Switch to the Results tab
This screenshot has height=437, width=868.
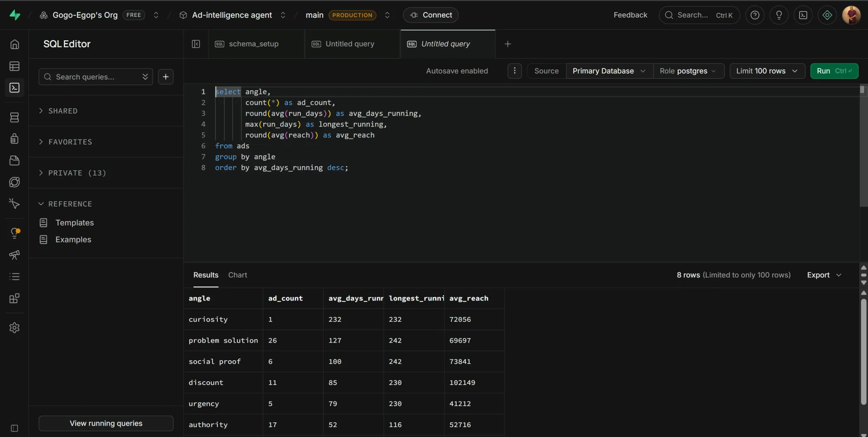206,275
